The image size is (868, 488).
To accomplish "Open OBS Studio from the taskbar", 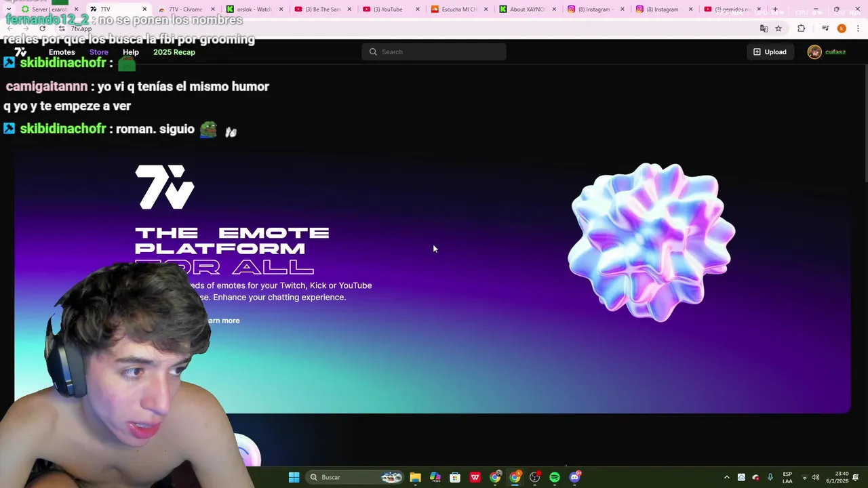I will [535, 477].
